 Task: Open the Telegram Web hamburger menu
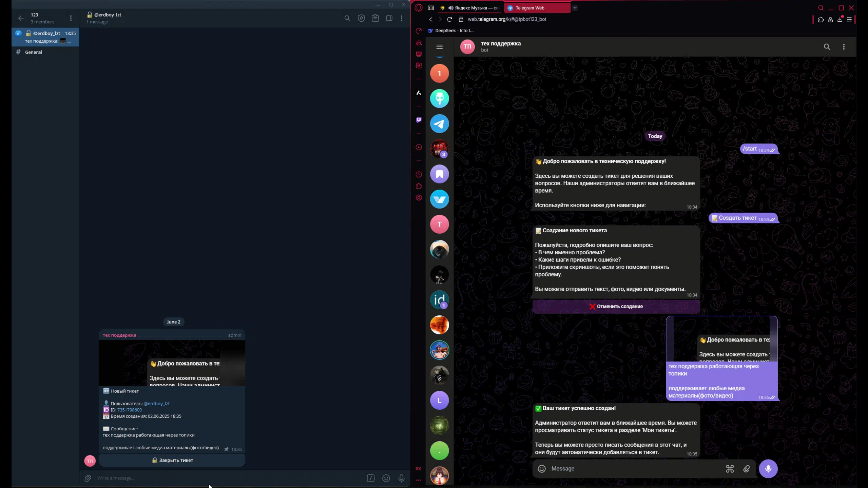point(440,47)
